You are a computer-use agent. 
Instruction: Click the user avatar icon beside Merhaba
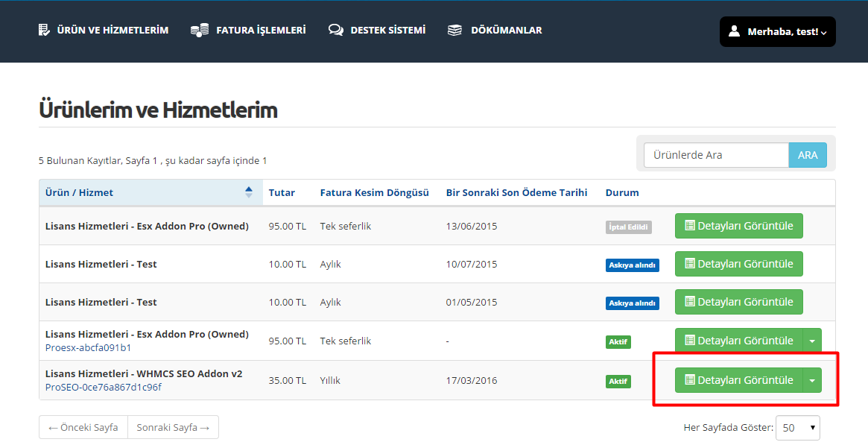pyautogui.click(x=734, y=31)
